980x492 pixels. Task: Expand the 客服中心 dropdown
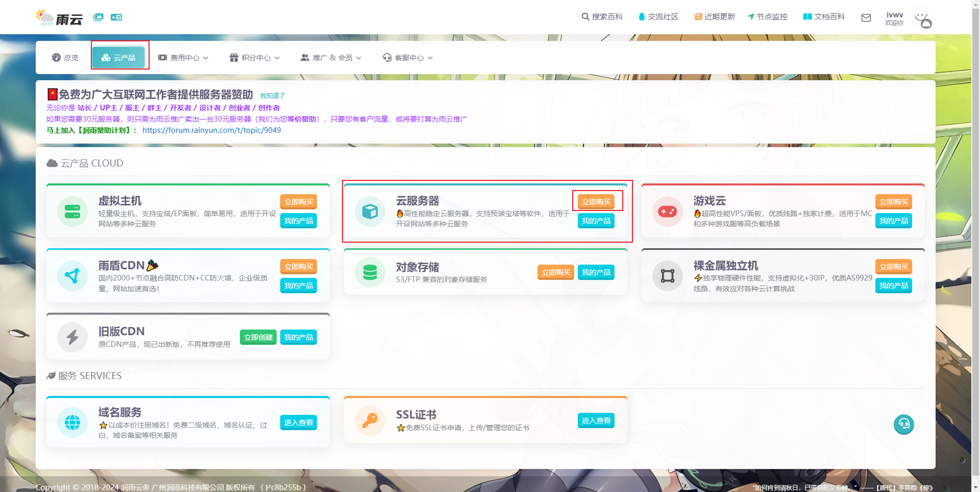coord(408,58)
